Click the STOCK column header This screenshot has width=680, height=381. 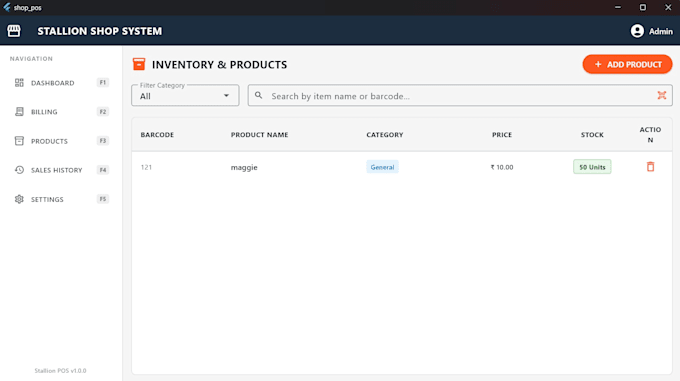pos(592,135)
